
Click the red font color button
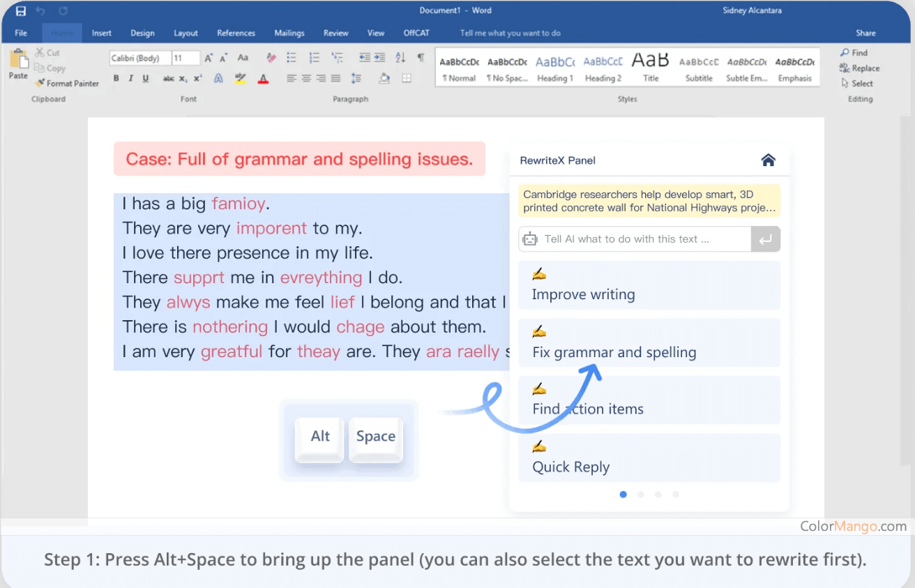click(x=263, y=79)
